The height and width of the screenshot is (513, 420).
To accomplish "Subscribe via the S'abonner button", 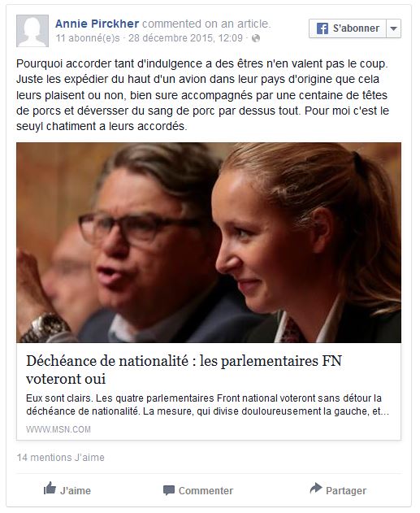I will pos(348,28).
